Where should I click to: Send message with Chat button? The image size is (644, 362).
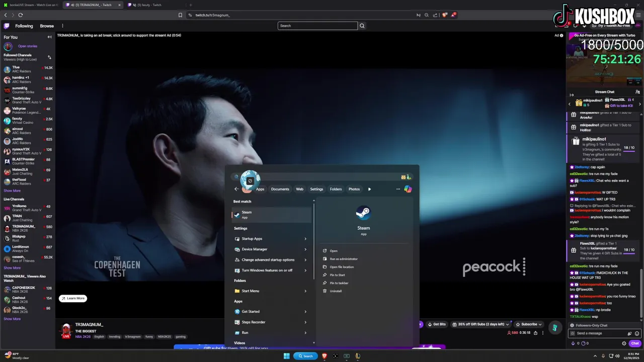(635, 343)
